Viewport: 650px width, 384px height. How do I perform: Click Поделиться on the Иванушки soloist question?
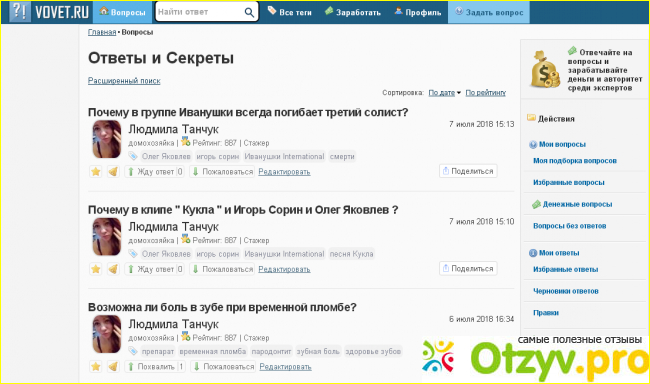tap(468, 171)
